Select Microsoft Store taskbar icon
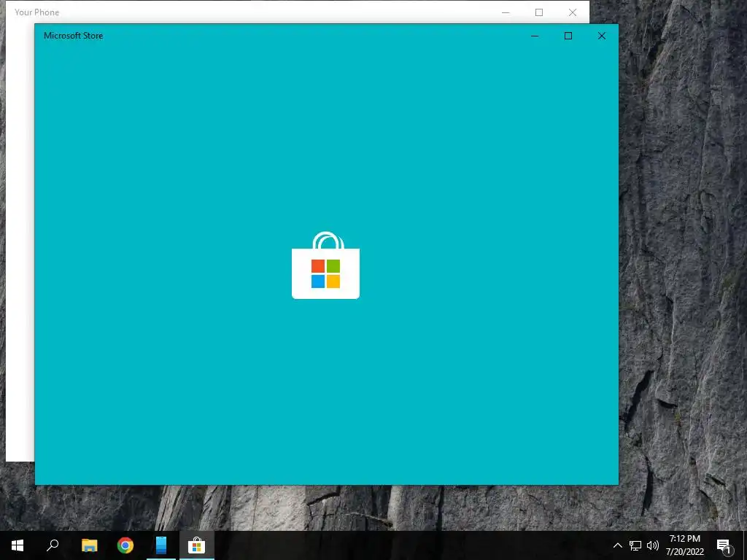This screenshot has width=747, height=560. pyautogui.click(x=196, y=545)
